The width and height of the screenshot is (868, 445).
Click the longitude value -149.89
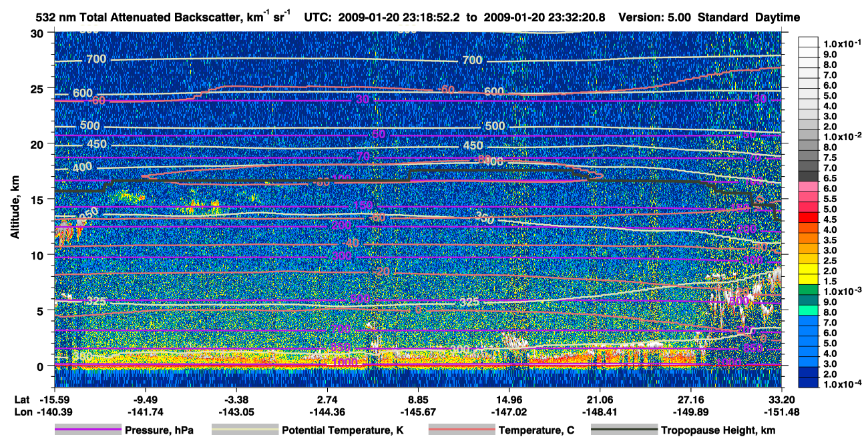[690, 411]
